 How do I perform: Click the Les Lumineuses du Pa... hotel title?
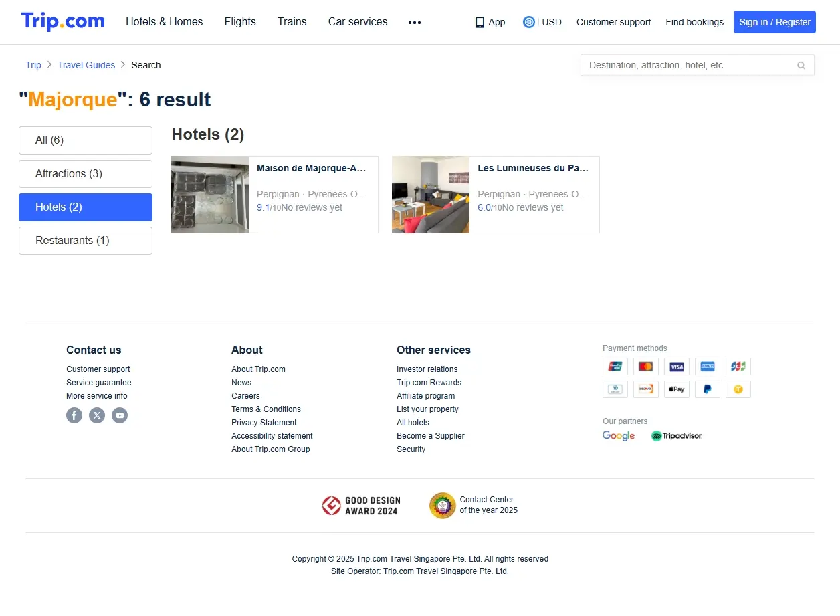click(533, 169)
